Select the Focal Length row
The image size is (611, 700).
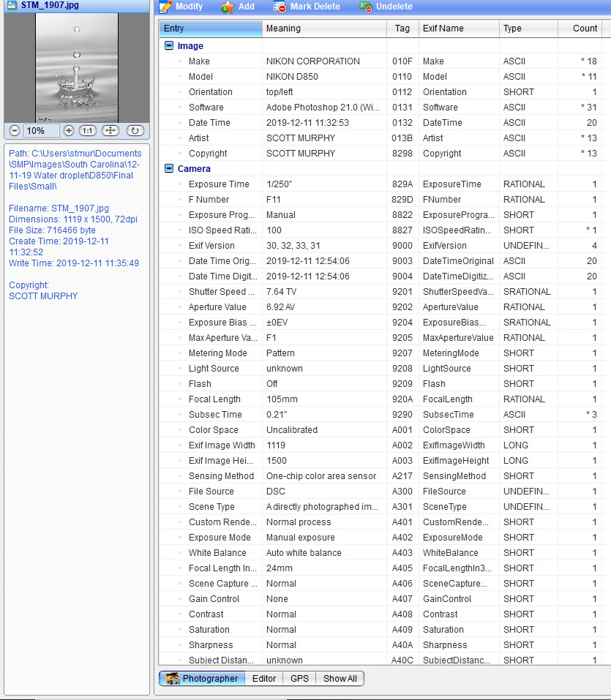coord(214,399)
